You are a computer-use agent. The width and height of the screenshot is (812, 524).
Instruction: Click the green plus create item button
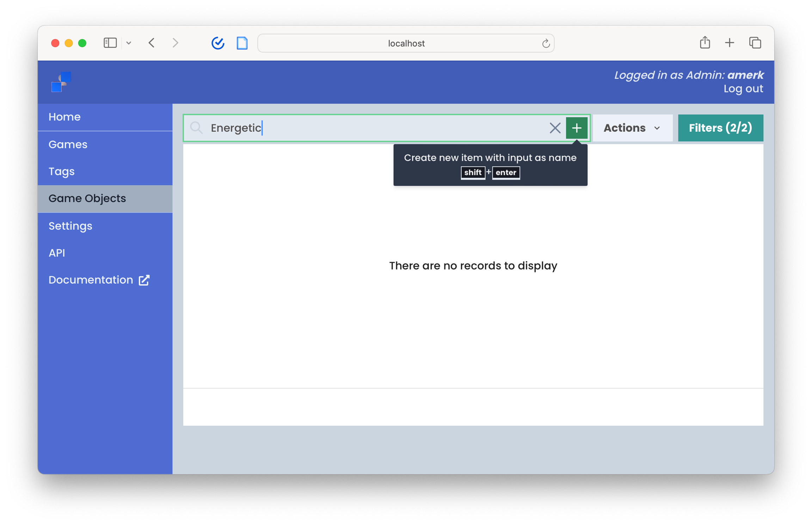[x=576, y=128]
